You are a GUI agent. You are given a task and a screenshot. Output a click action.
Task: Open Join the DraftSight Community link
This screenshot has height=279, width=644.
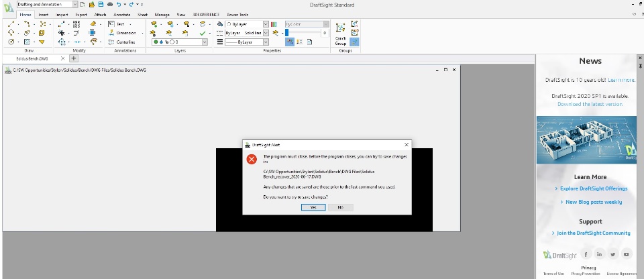pyautogui.click(x=594, y=233)
